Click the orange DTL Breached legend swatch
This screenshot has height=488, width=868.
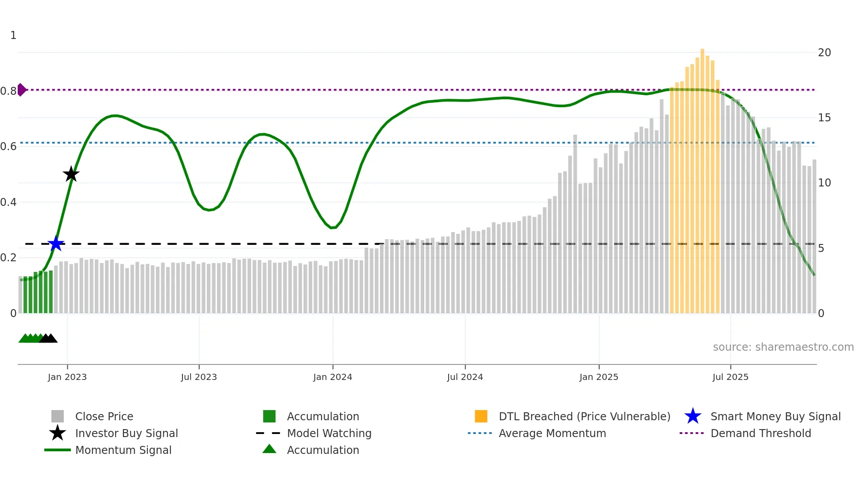[481, 416]
